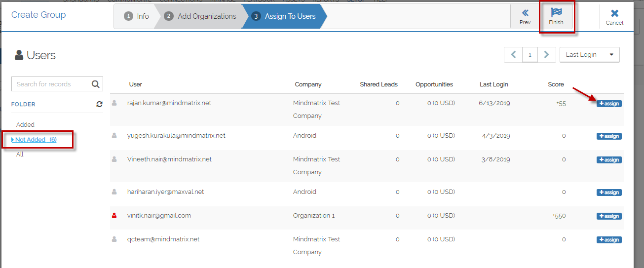
Task: Click the Search for records field
Action: click(51, 84)
